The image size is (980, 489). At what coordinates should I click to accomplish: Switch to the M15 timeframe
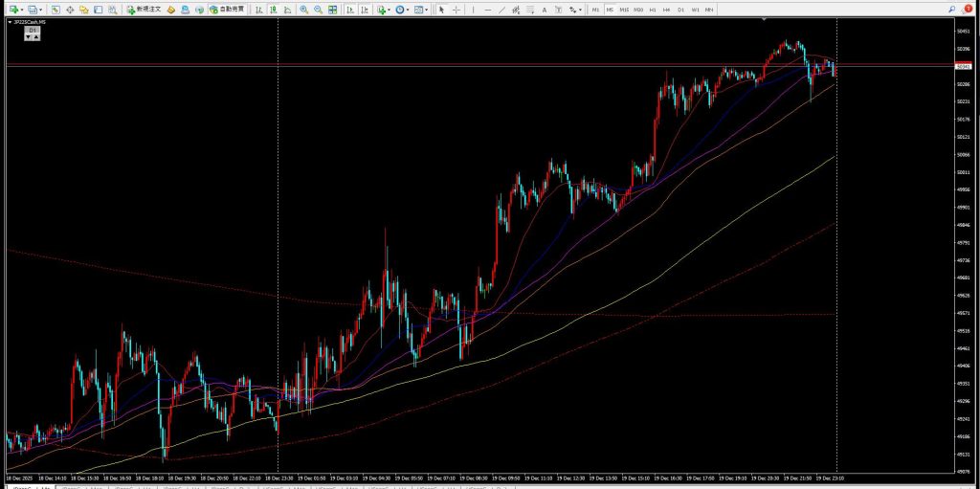624,10
